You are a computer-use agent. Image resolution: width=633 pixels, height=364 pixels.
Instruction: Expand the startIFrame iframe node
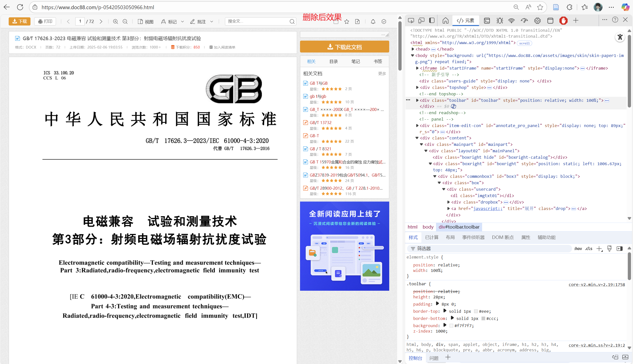[x=417, y=68]
